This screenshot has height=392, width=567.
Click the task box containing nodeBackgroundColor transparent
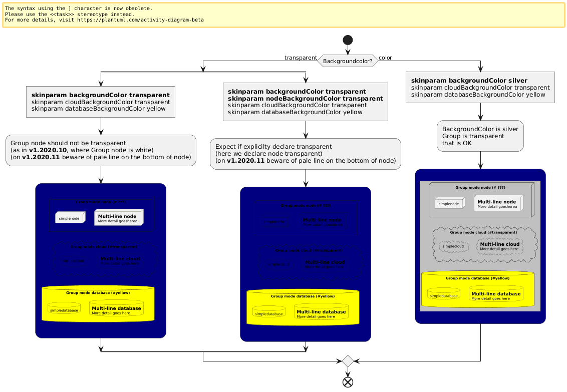click(x=305, y=102)
